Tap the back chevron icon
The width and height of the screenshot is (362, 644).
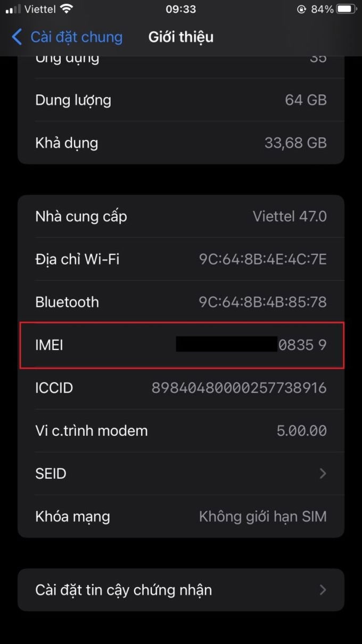[17, 37]
